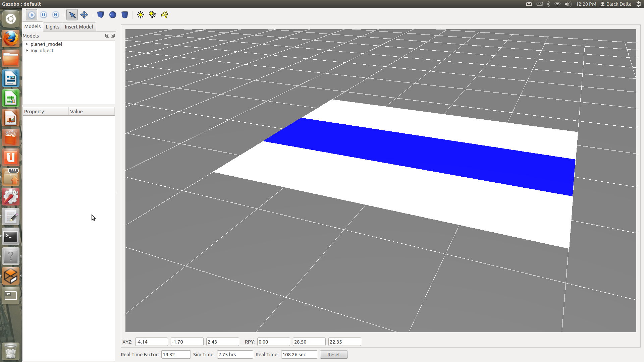Select plane1_model in the model list

[46, 44]
